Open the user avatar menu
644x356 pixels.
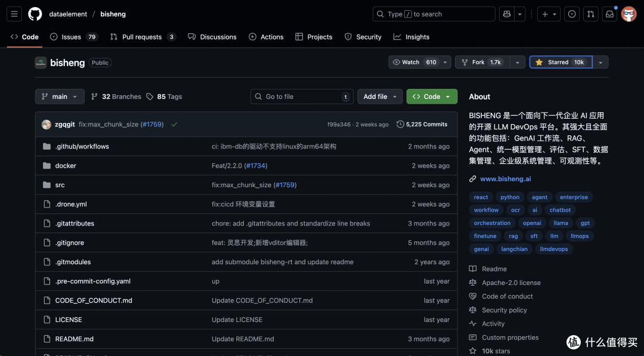[629, 14]
